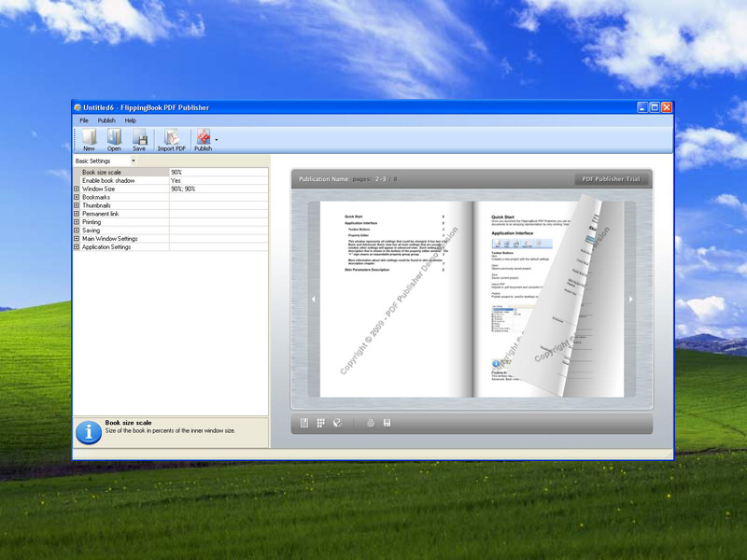
Task: Select the Enable book shadow row
Action: [x=171, y=180]
